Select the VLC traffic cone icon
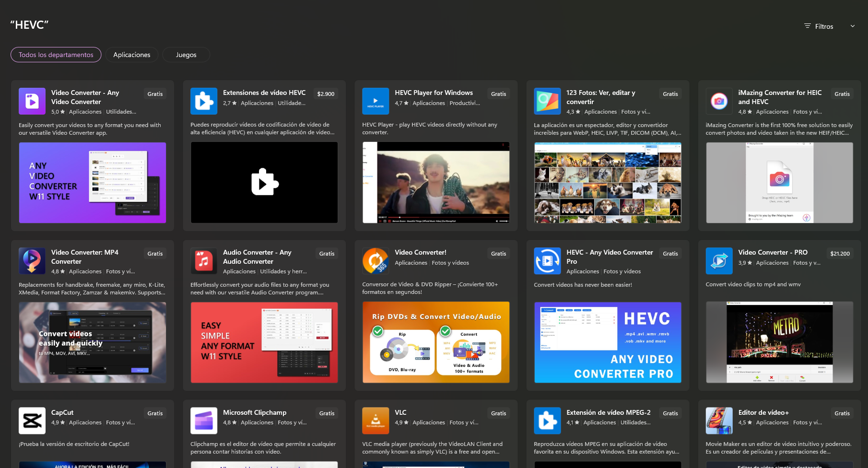Image resolution: width=868 pixels, height=468 pixels. point(375,421)
